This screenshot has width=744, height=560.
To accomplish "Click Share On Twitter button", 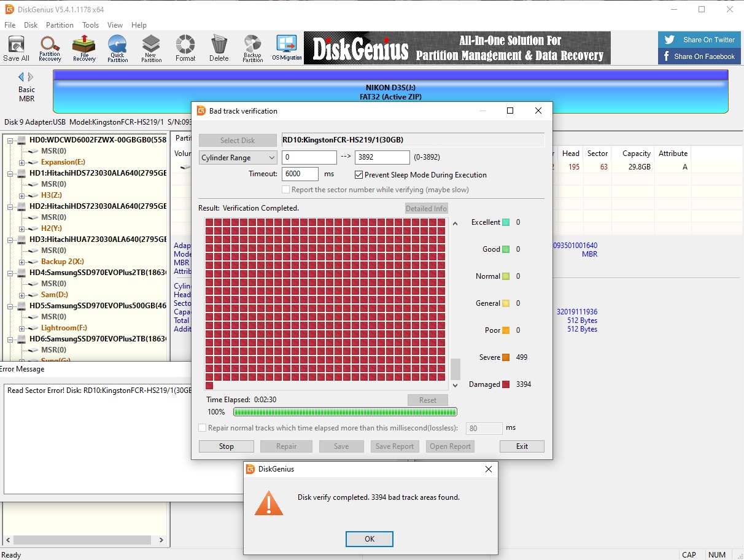I will pos(700,40).
